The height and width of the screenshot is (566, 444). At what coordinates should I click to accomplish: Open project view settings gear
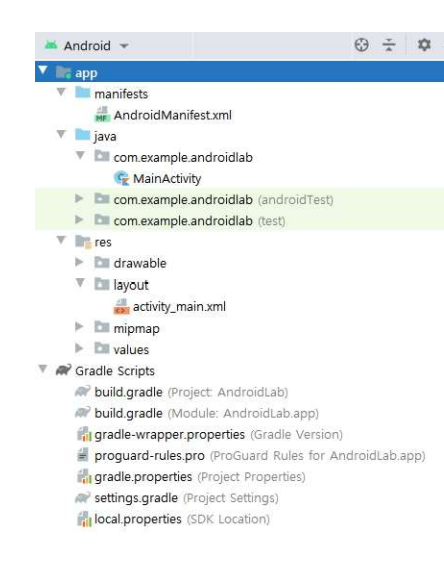pos(424,45)
